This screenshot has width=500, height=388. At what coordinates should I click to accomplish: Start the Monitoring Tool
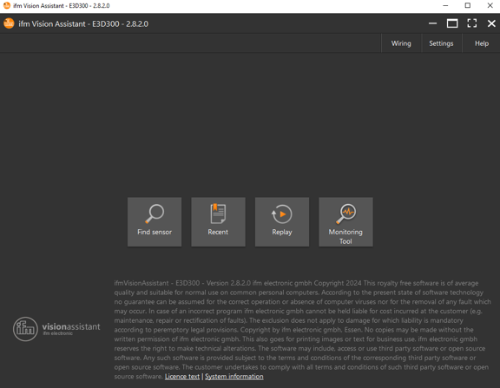(x=346, y=222)
